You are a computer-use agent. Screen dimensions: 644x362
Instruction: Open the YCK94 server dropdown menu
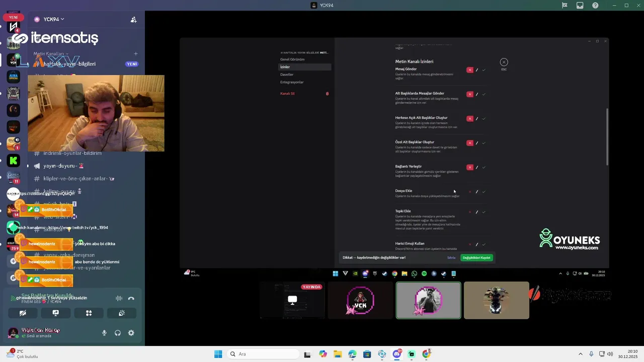[54, 19]
